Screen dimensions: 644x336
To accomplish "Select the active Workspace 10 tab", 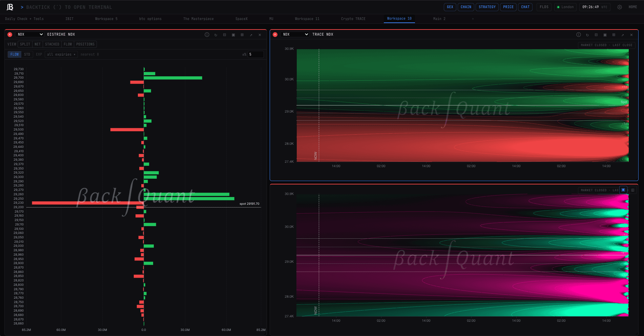I will tap(399, 19).
